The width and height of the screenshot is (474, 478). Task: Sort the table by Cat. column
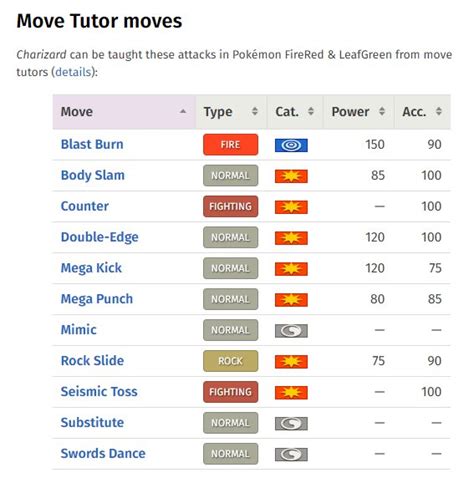click(x=295, y=112)
